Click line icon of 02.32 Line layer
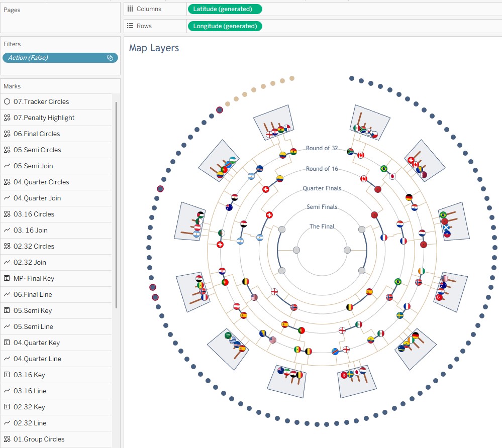 7,423
